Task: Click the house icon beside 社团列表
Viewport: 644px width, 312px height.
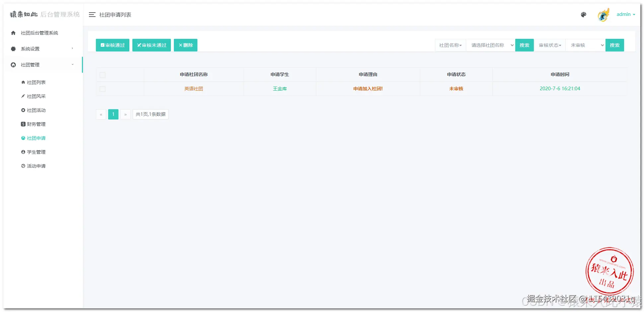Action: pyautogui.click(x=23, y=82)
